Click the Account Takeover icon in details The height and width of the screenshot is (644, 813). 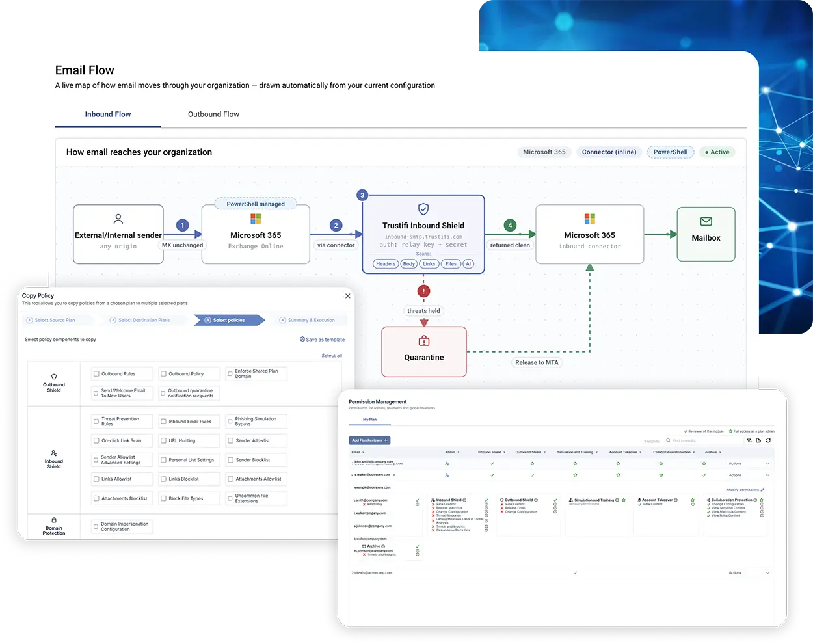(x=639, y=500)
